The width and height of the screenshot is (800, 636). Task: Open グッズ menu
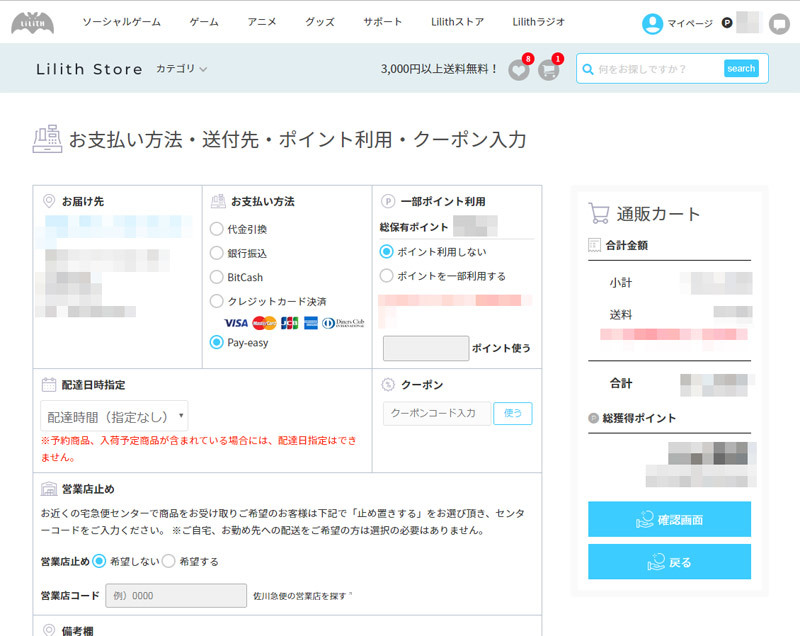pos(320,22)
